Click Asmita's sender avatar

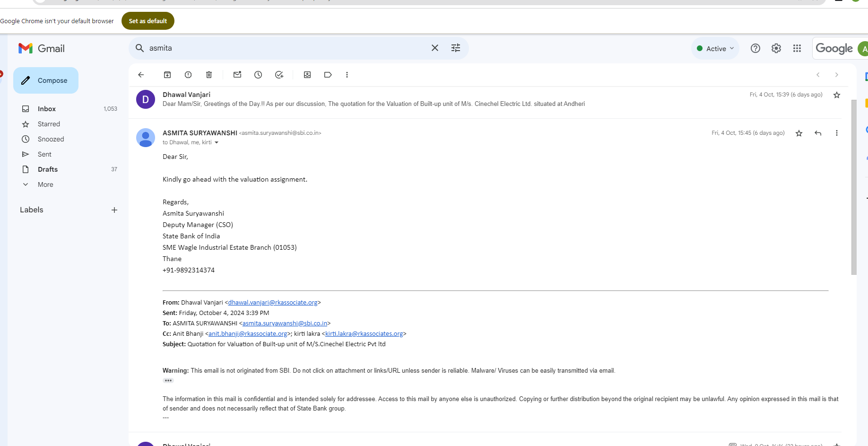point(146,138)
